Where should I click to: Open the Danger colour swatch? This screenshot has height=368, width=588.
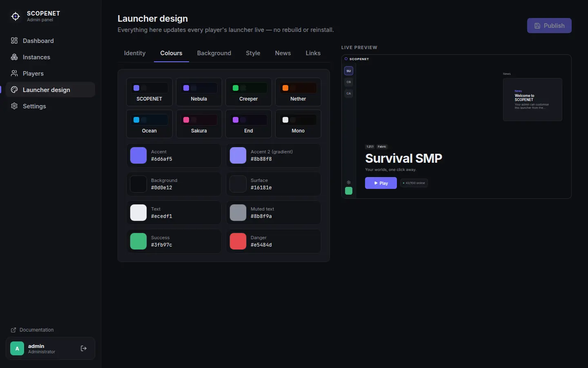[238, 241]
